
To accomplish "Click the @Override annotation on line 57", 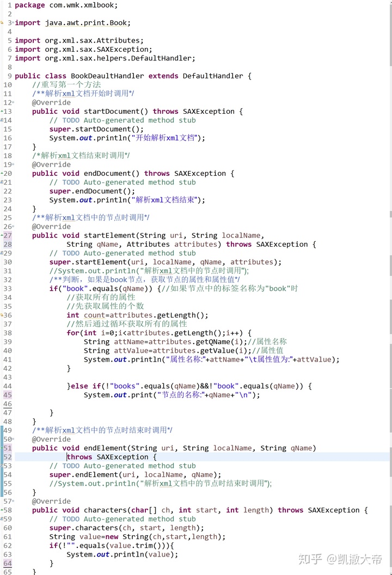I will (51, 501).
